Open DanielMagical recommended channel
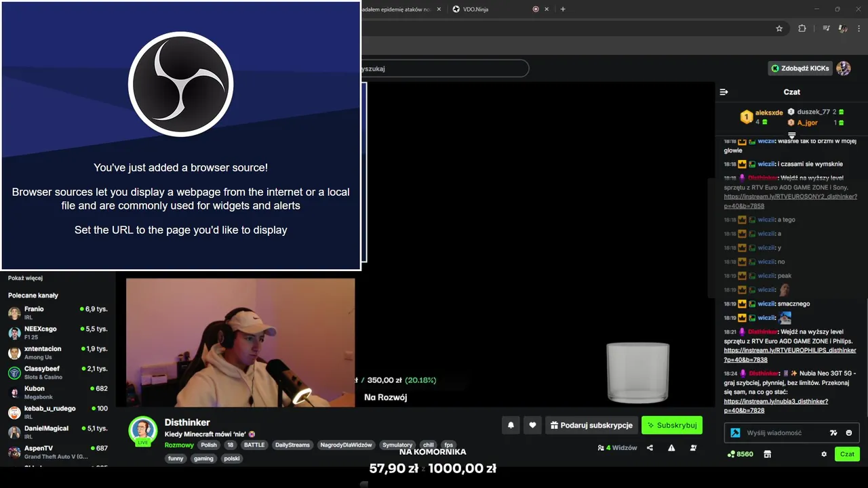Viewport: 868px width, 488px height. point(58,432)
